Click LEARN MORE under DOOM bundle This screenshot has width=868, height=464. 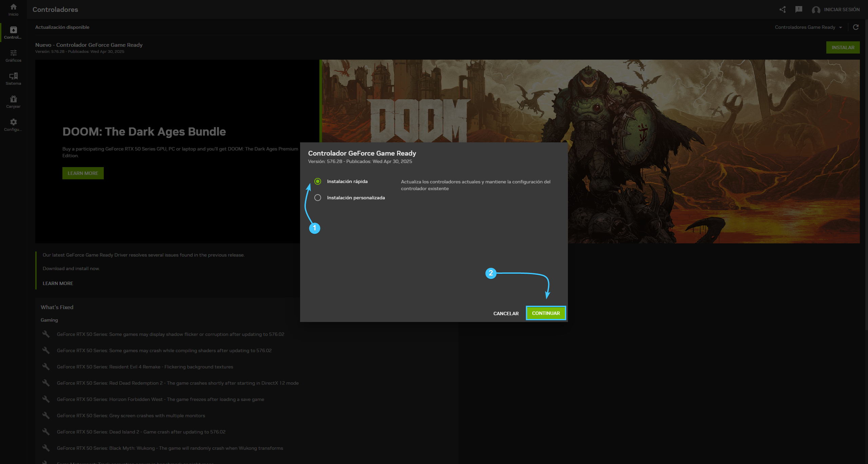pos(83,173)
